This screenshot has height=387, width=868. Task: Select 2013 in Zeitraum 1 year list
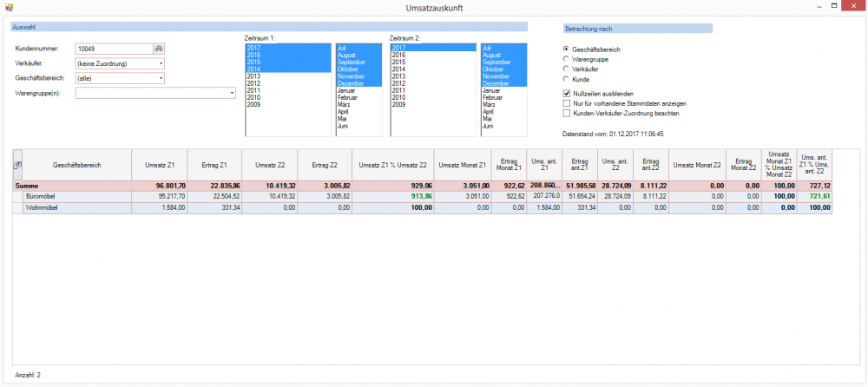pyautogui.click(x=253, y=76)
